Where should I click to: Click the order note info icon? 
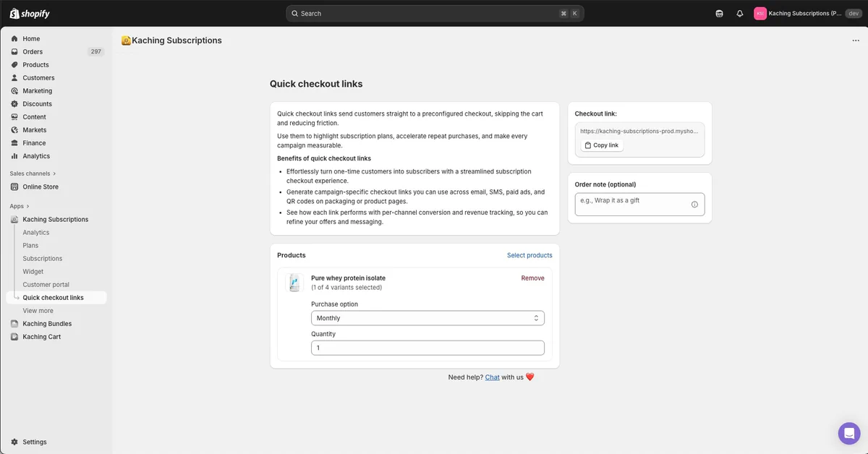tap(694, 205)
